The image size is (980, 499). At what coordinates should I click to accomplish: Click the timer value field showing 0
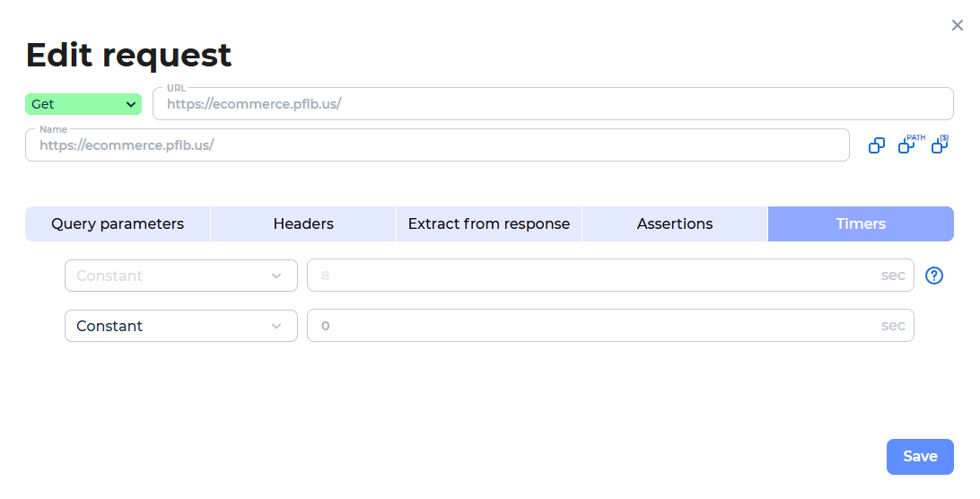(610, 326)
